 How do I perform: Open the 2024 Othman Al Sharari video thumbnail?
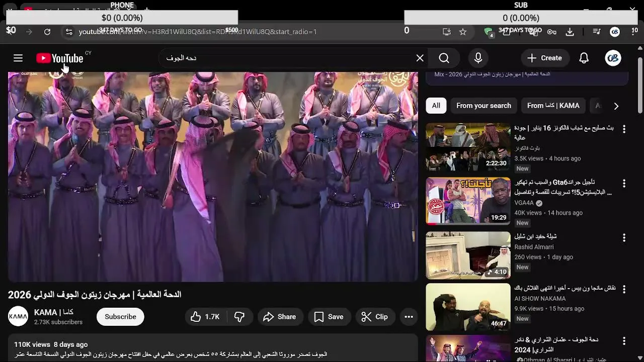pos(468,348)
